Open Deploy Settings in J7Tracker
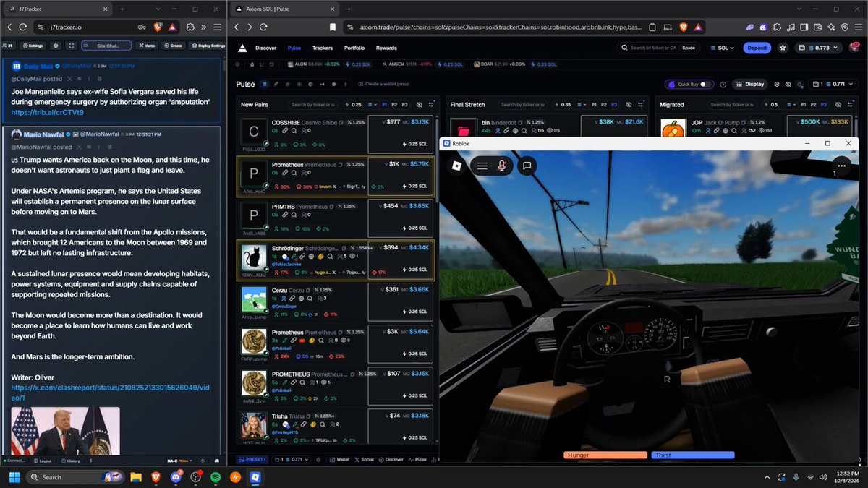Image resolution: width=868 pixels, height=488 pixels. click(208, 46)
